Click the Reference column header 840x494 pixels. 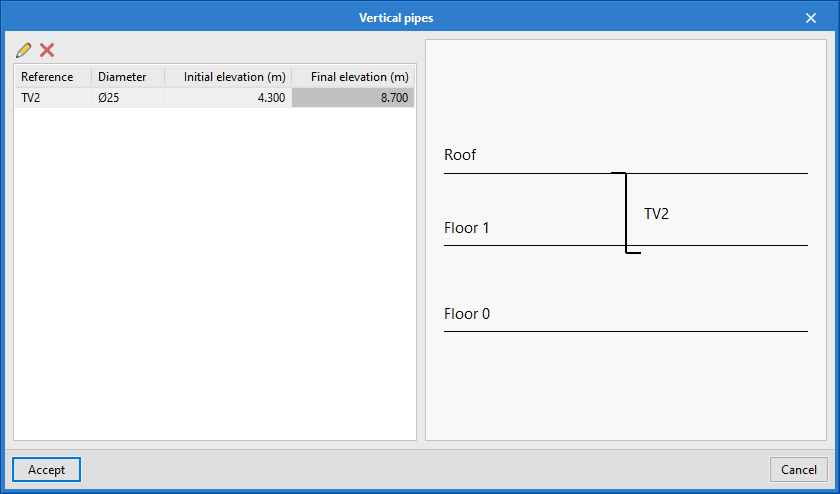[x=48, y=77]
